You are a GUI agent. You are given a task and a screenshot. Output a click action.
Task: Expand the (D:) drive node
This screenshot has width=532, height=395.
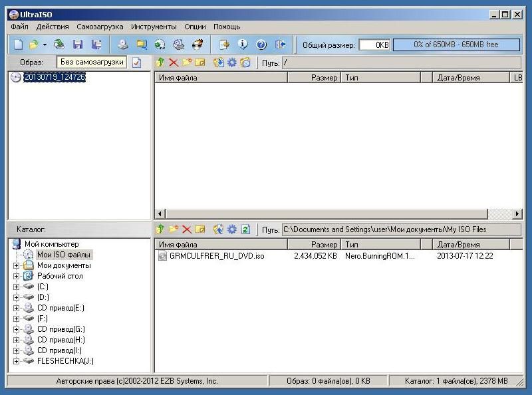[x=16, y=297]
